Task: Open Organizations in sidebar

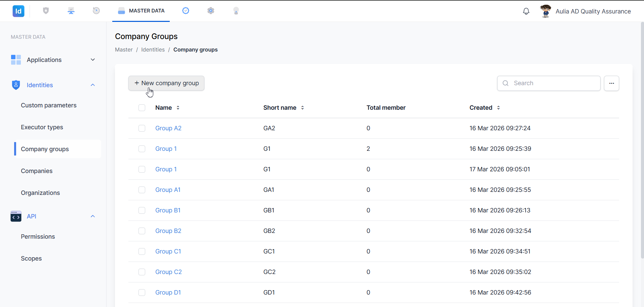Action: (40, 193)
